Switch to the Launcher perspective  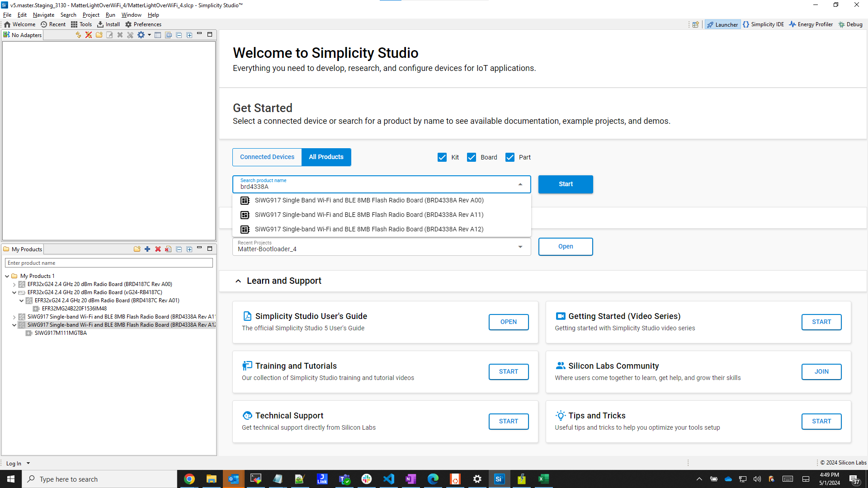(722, 24)
